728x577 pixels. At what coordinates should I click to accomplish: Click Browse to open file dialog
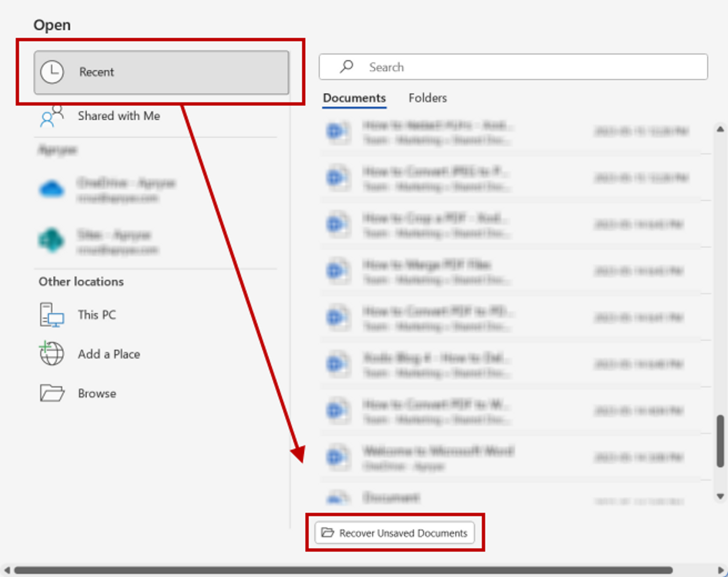(x=97, y=393)
